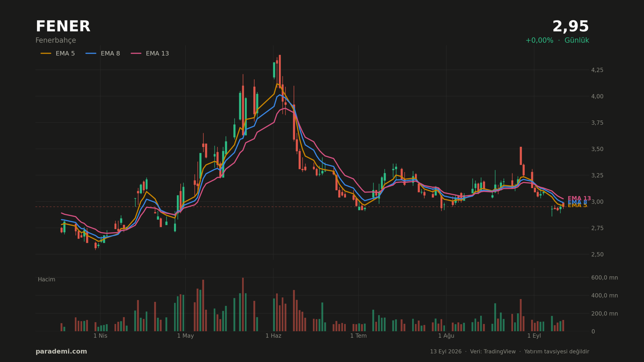Click the 400,0 mn volume axis label

(x=604, y=296)
